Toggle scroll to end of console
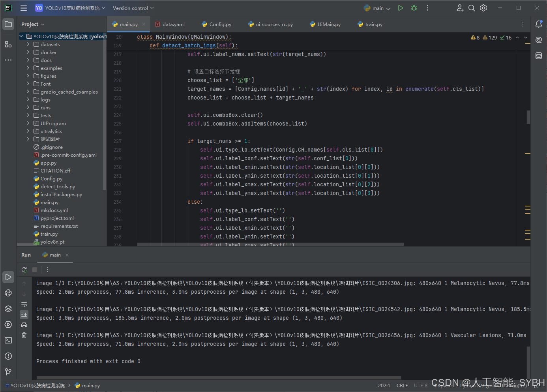Viewport: 547px width, 392px height. pyautogui.click(x=24, y=315)
